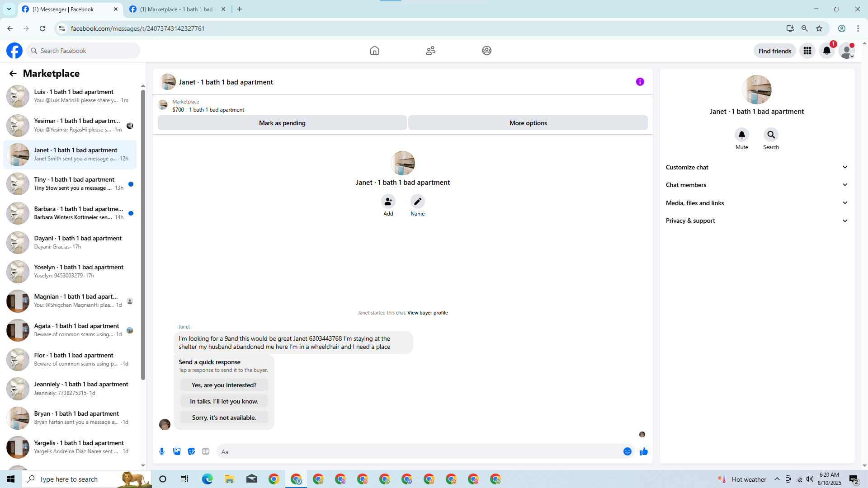The width and height of the screenshot is (868, 488).
Task: Click View buyer profile link
Action: pos(427,313)
